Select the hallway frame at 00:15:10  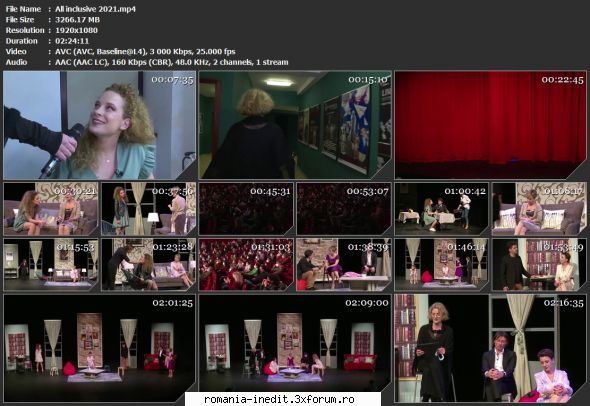click(x=295, y=125)
